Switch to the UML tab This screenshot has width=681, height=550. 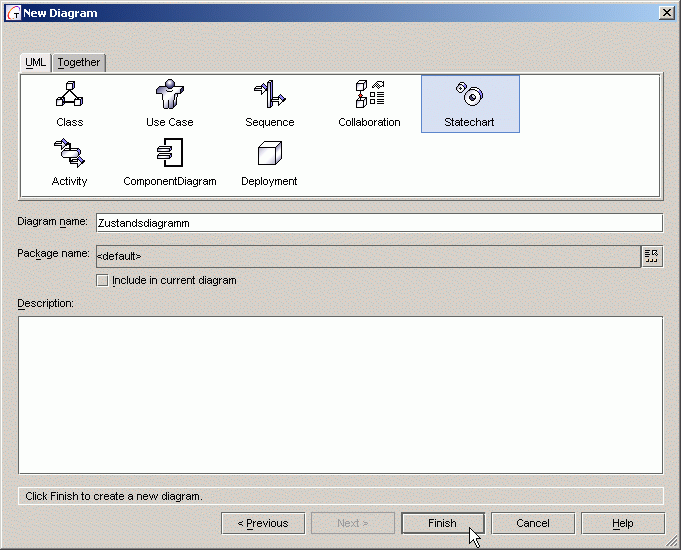click(35, 62)
